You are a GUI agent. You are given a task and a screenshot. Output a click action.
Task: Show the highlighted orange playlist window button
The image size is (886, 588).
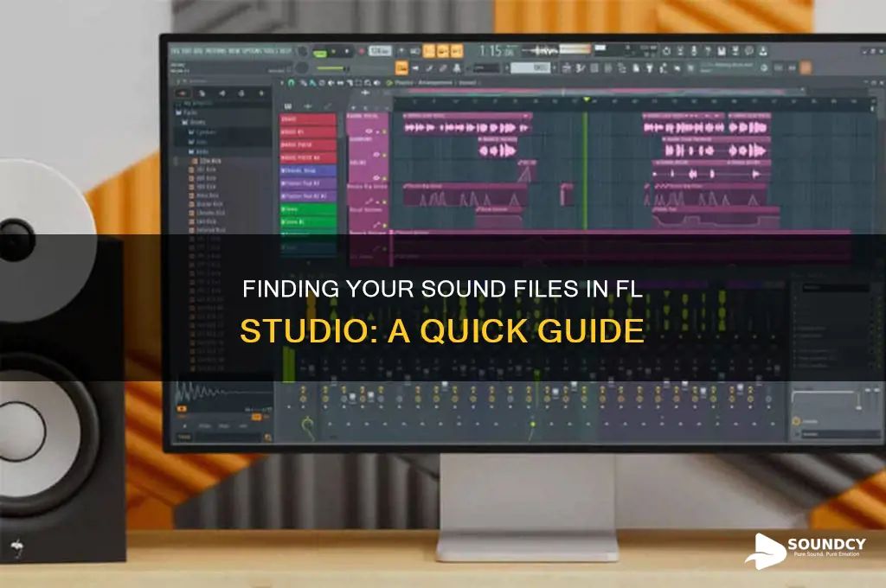point(401,67)
